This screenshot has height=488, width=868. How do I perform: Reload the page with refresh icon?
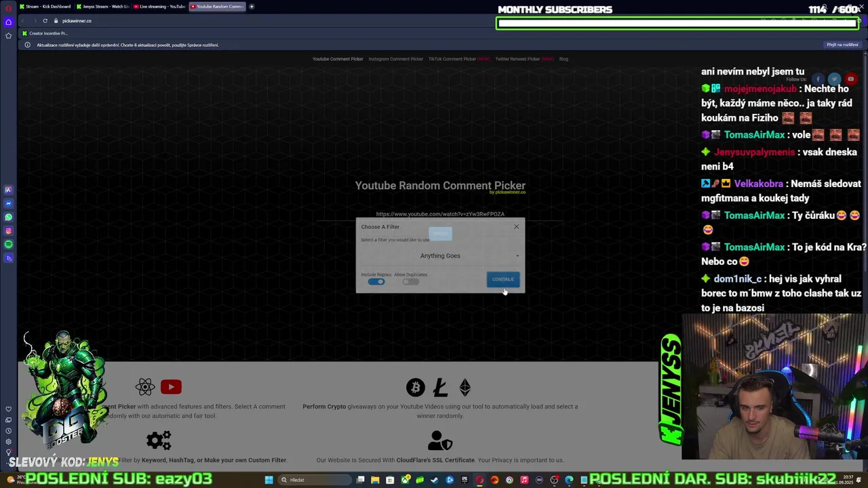[45, 20]
